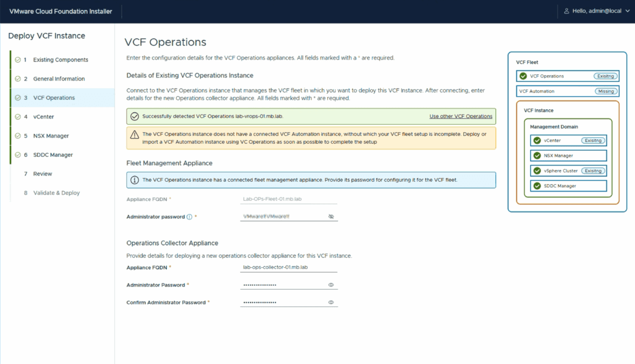
Task: Click the green success checkmark in detection banner
Action: [x=135, y=116]
